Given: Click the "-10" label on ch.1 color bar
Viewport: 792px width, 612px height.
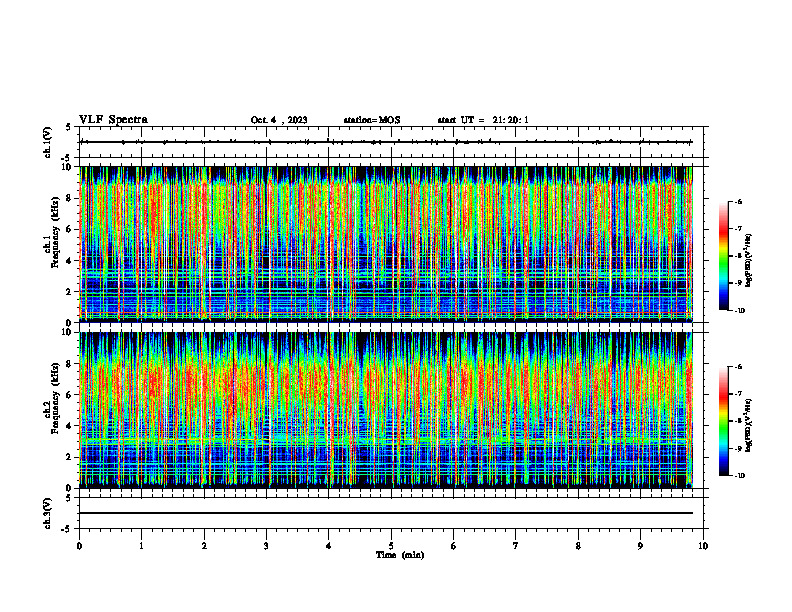Looking at the screenshot, I should pyautogui.click(x=739, y=311).
